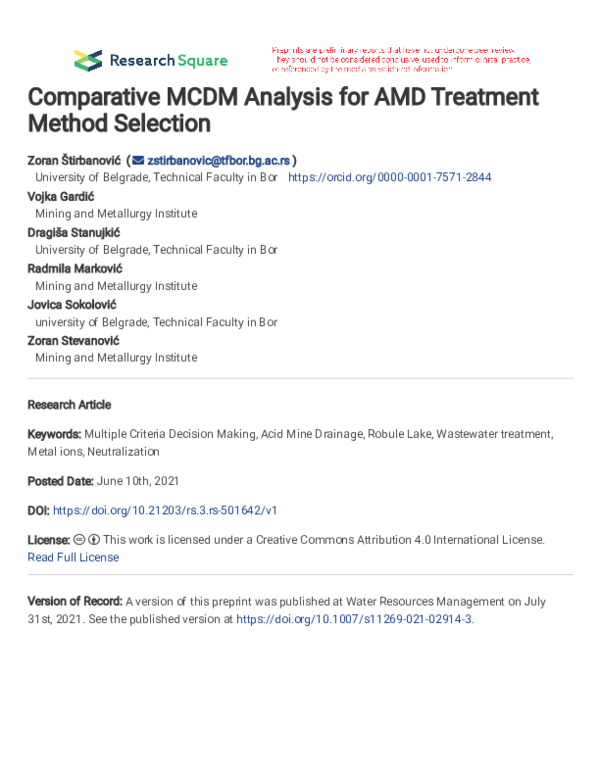Open the Read Full License link
The height and width of the screenshot is (776, 600).
(73, 557)
